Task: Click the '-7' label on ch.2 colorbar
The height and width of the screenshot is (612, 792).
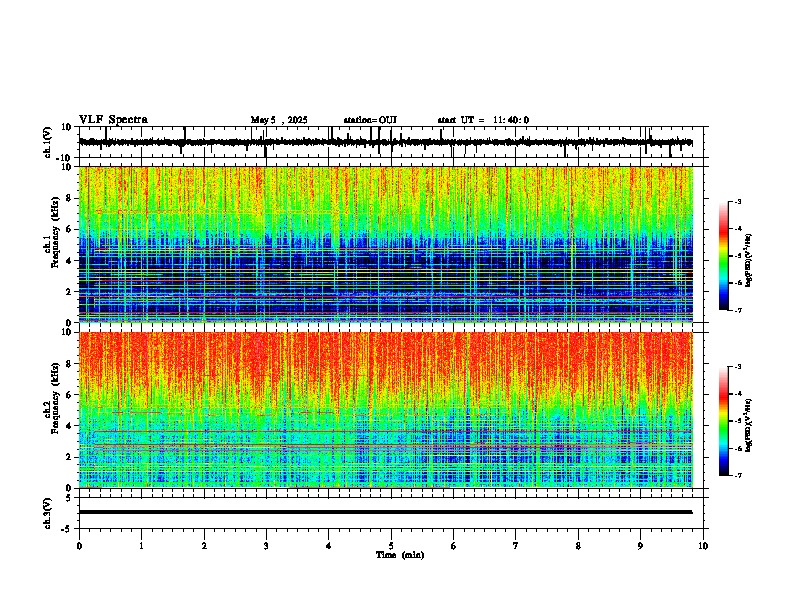Action: (x=738, y=475)
